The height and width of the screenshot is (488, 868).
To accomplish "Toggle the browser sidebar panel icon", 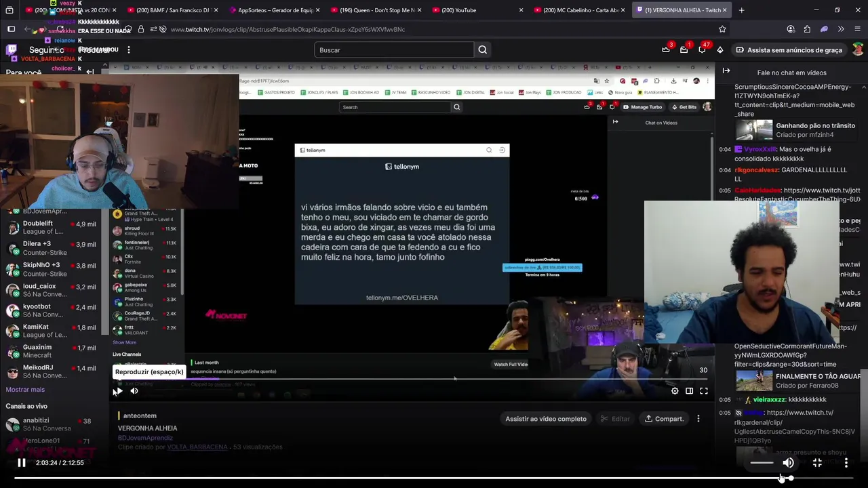I will click(11, 29).
